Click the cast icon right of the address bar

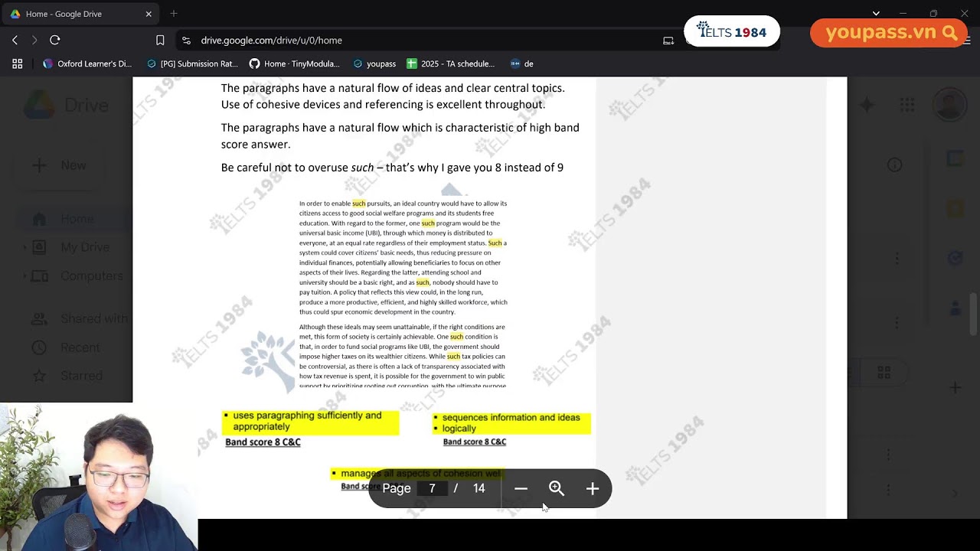(668, 41)
